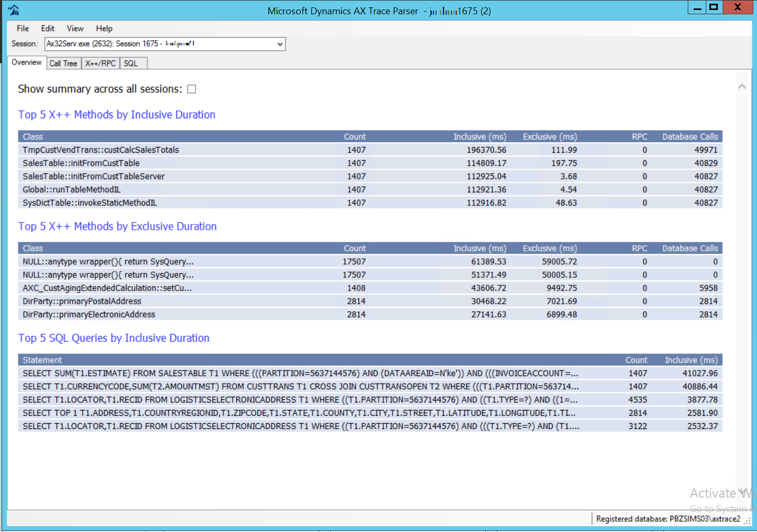Click the 59005.72 exclusive value
This screenshot has width=757, height=532.
[x=559, y=262]
